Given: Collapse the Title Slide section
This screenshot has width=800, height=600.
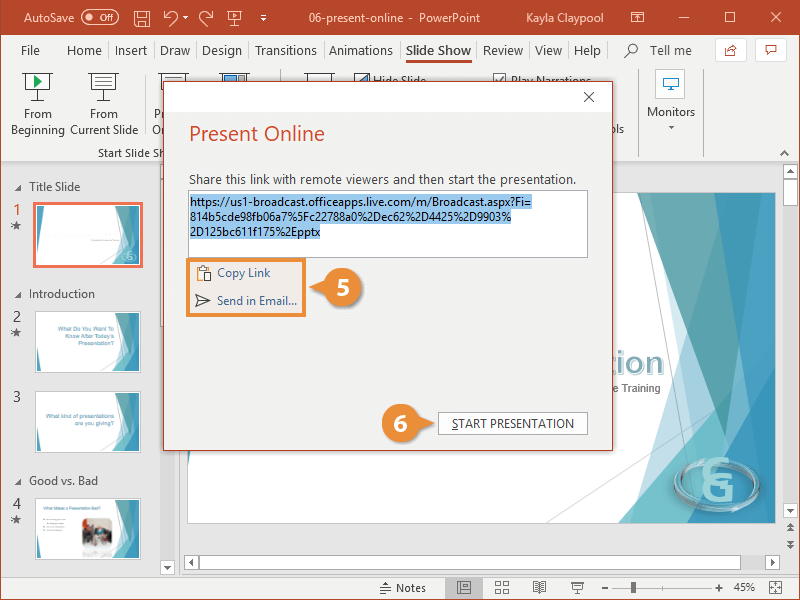Looking at the screenshot, I should [x=17, y=187].
